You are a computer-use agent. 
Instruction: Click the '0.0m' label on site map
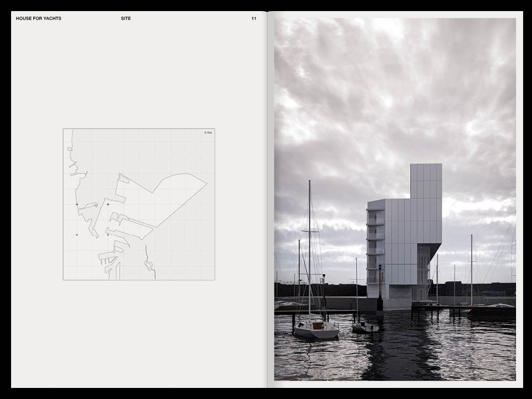pyautogui.click(x=208, y=133)
